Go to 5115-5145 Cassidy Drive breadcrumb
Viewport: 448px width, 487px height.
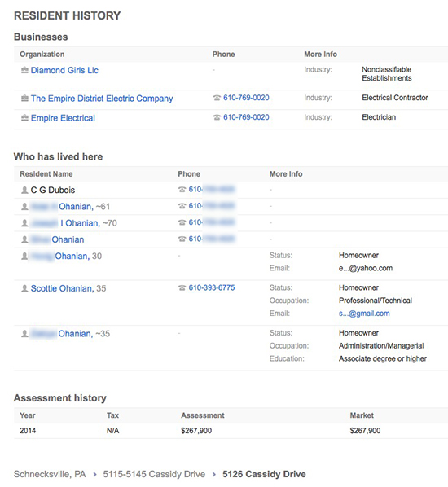tap(154, 474)
